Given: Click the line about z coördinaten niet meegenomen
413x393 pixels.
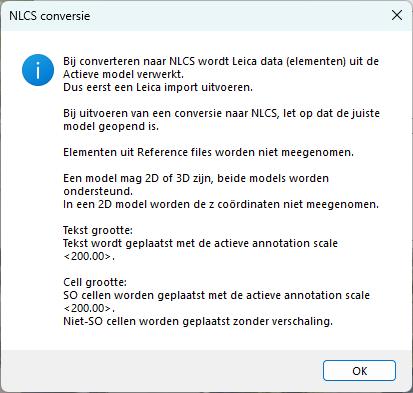Looking at the screenshot, I should [221, 204].
